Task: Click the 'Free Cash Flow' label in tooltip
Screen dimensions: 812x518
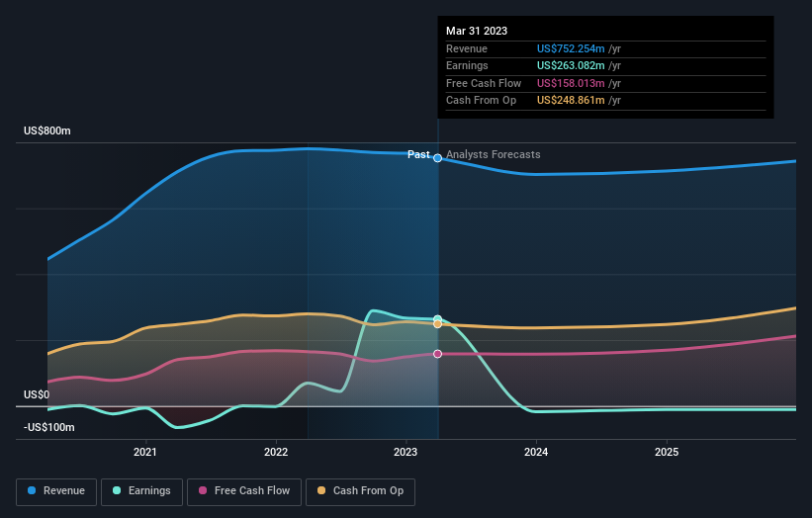Action: [x=484, y=83]
